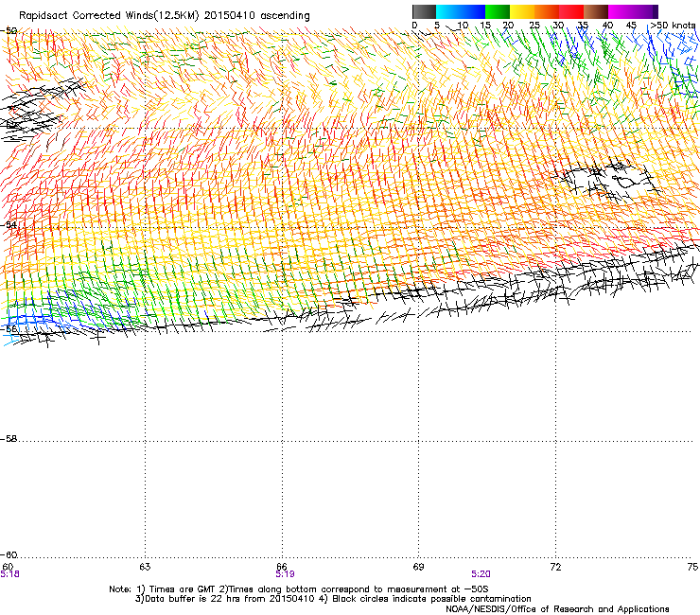700x615 pixels.
Task: Click the '>50 knots' legend label
Action: click(673, 26)
